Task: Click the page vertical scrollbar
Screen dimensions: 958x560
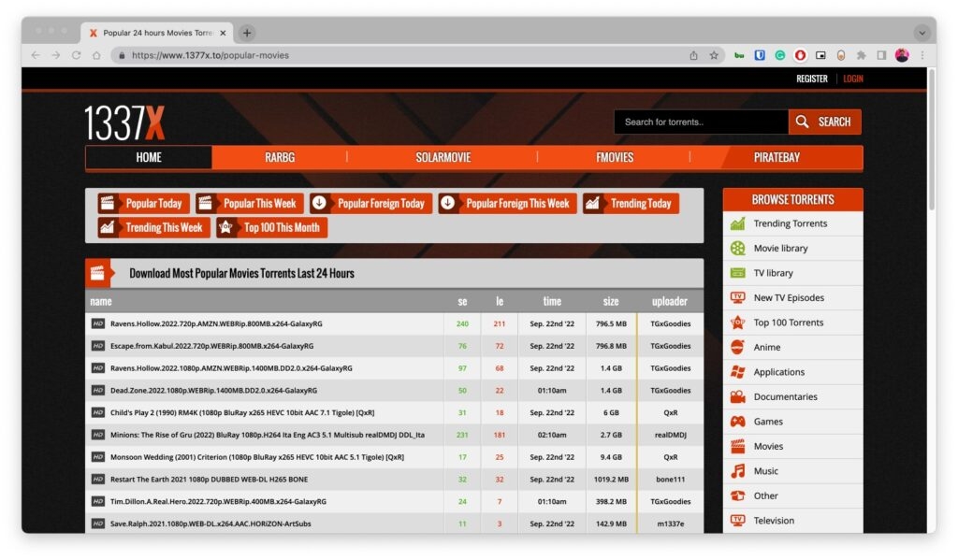Action: pos(932,140)
